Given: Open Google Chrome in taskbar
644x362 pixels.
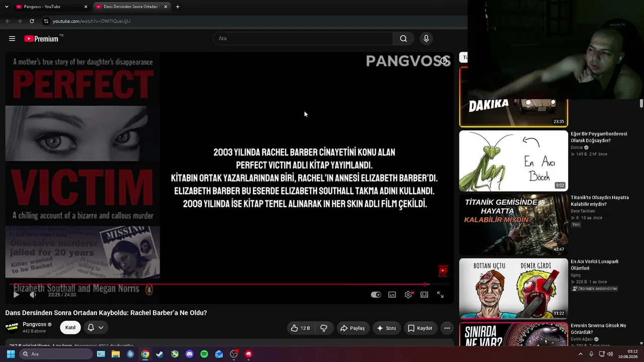Looking at the screenshot, I should 145,354.
